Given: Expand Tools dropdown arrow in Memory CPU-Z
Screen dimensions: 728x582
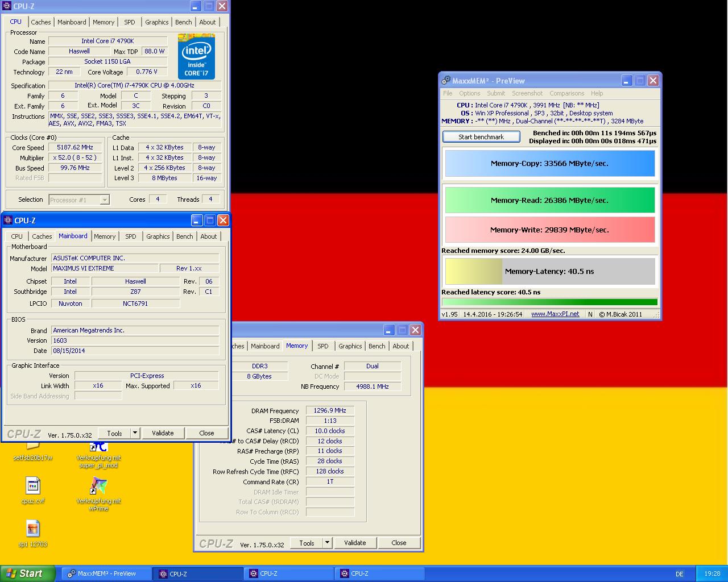Looking at the screenshot, I should click(327, 543).
